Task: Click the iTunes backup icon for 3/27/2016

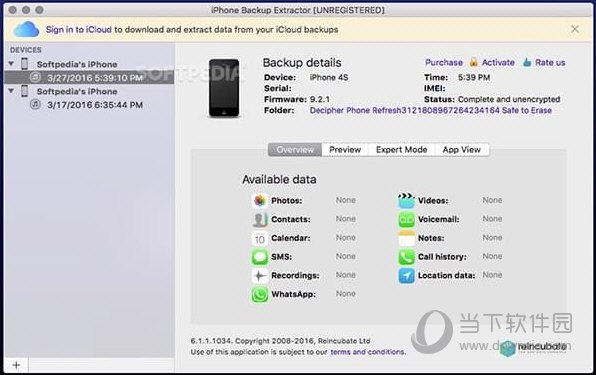Action: pyautogui.click(x=35, y=77)
